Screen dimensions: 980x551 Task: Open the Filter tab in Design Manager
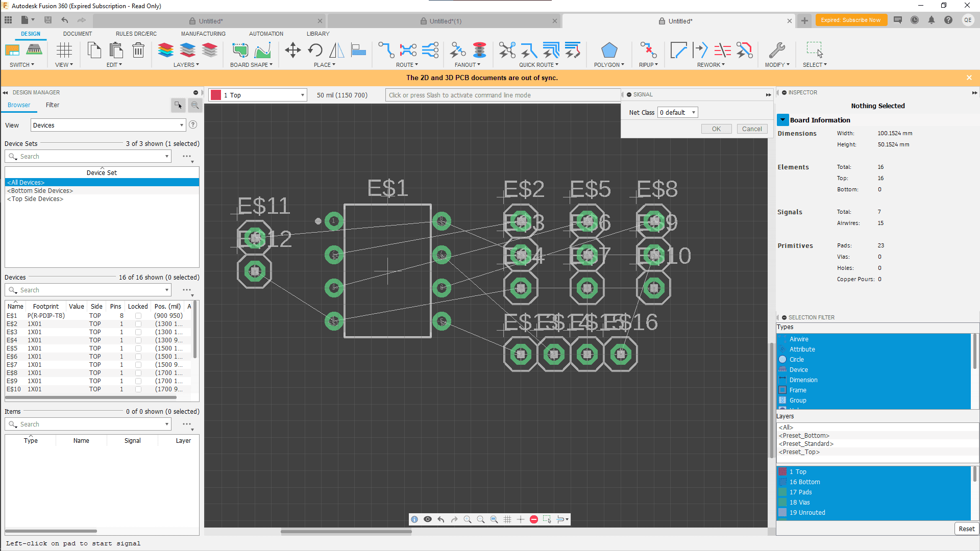(52, 105)
